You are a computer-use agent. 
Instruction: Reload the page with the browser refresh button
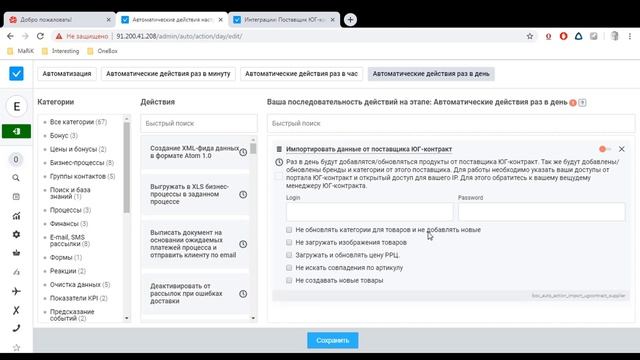40,36
